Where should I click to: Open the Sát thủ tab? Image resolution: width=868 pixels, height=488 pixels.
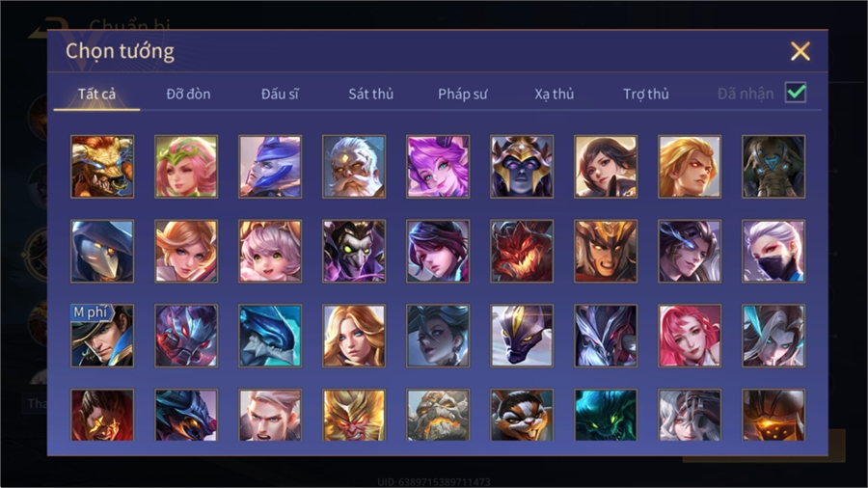(x=371, y=95)
